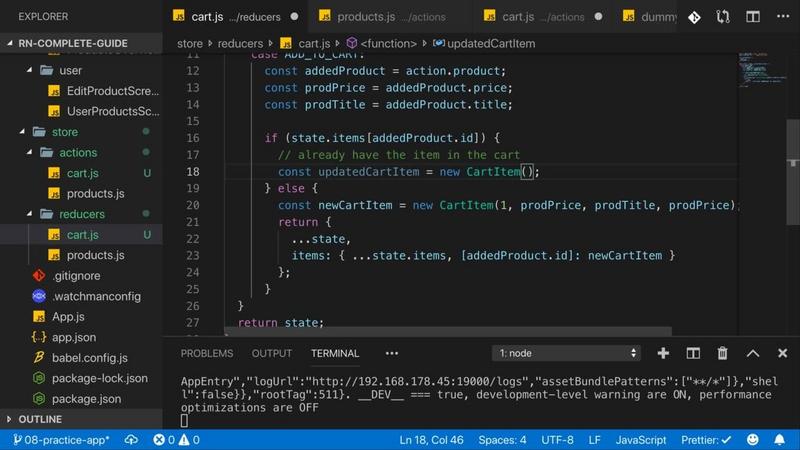Viewport: 800px width, 450px height.
Task: Click the open changes compare icon
Action: point(723,17)
